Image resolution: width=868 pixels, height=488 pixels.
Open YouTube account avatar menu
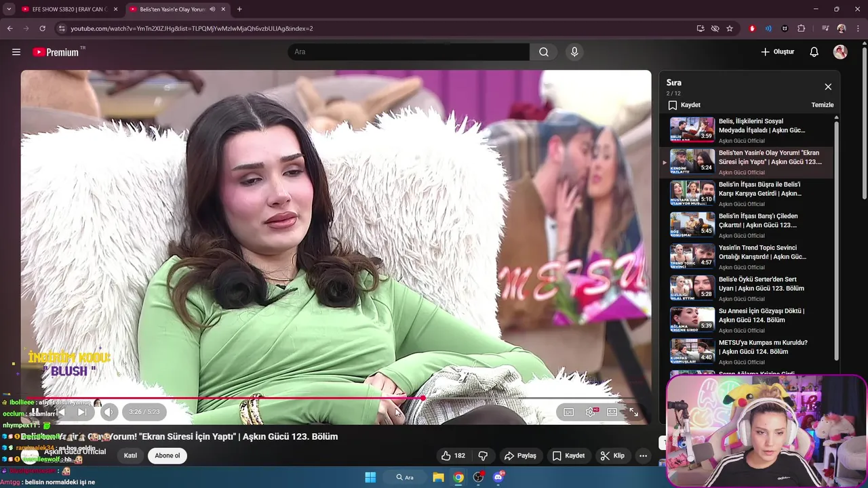pyautogui.click(x=840, y=52)
